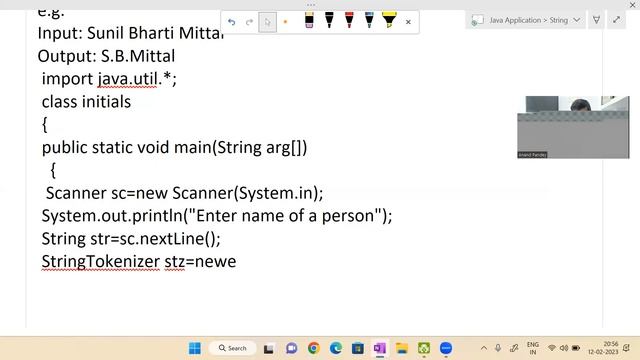This screenshot has width=640, height=360.
Task: Click the 'String str=sc.nextLine();' line
Action: point(131,239)
